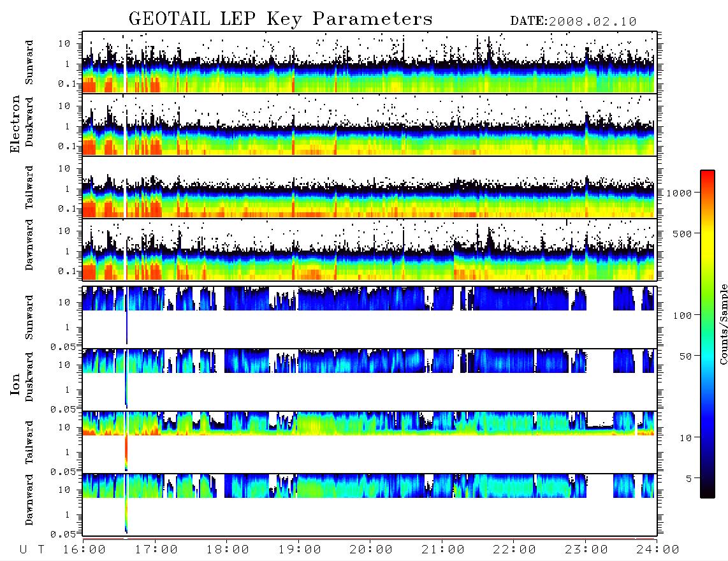The width and height of the screenshot is (728, 561).
Task: Click the 19:00 time tick label
Action: coord(300,550)
